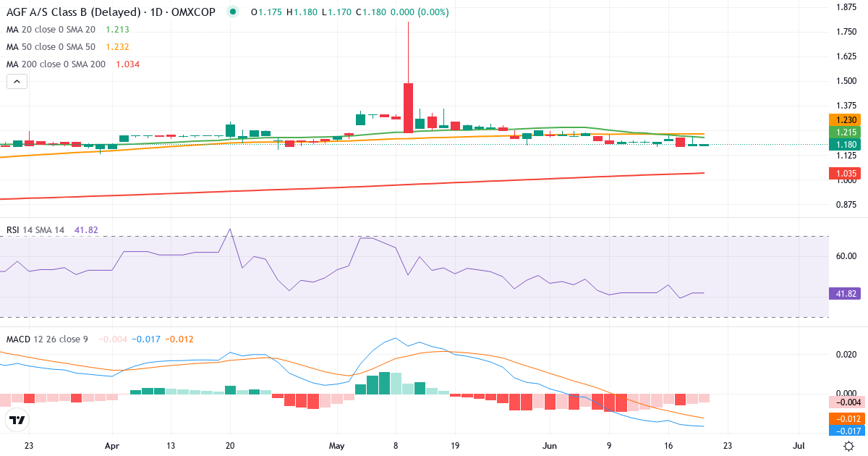The width and height of the screenshot is (868, 456).
Task: Click the Apr date label on time axis
Action: pyautogui.click(x=111, y=446)
